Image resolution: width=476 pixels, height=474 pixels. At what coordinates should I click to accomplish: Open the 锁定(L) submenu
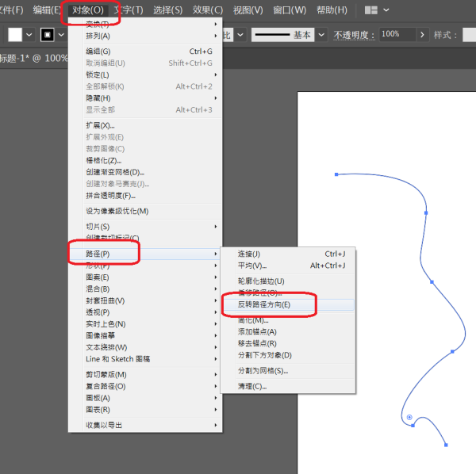coord(145,75)
